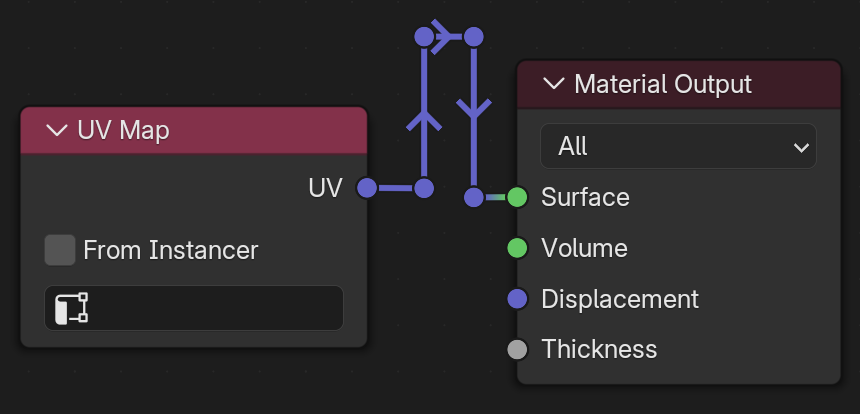This screenshot has height=414, width=860.
Task: Click the UV output socket
Action: coord(367,188)
